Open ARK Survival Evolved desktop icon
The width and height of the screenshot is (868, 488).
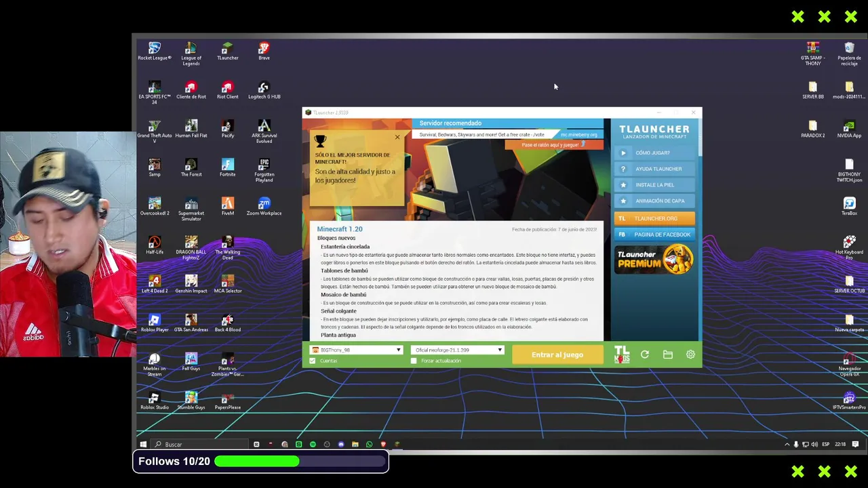click(264, 131)
